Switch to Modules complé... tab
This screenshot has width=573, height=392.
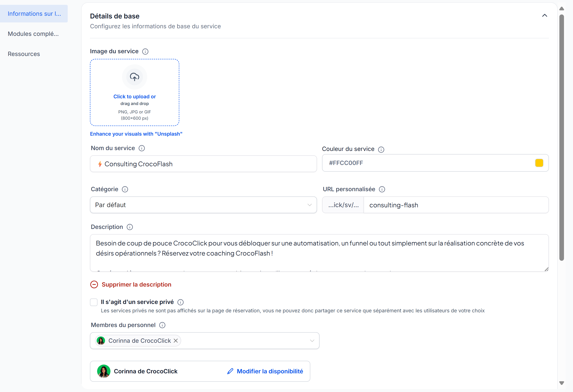point(33,34)
